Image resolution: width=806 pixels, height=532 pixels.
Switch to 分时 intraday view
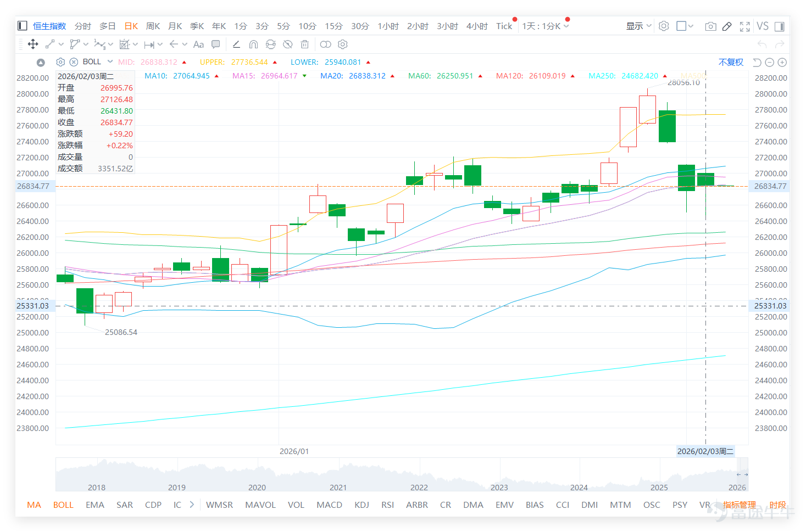83,26
